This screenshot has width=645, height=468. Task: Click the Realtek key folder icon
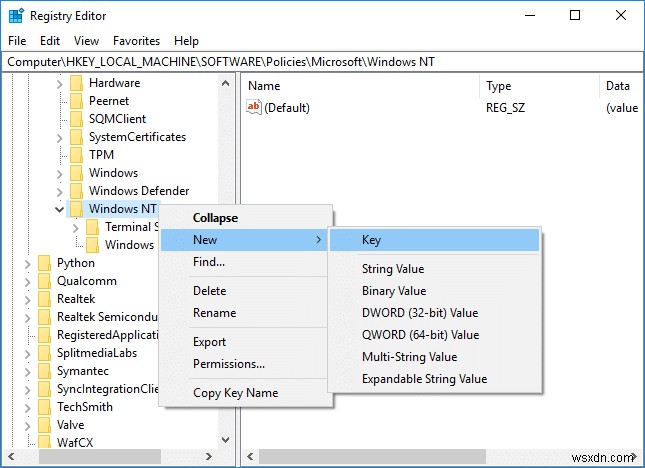(x=44, y=299)
